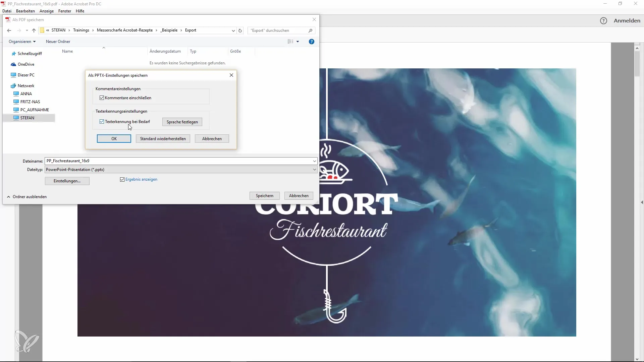Image resolution: width=644 pixels, height=362 pixels.
Task: Expand right tools pane arrow
Action: [642, 202]
